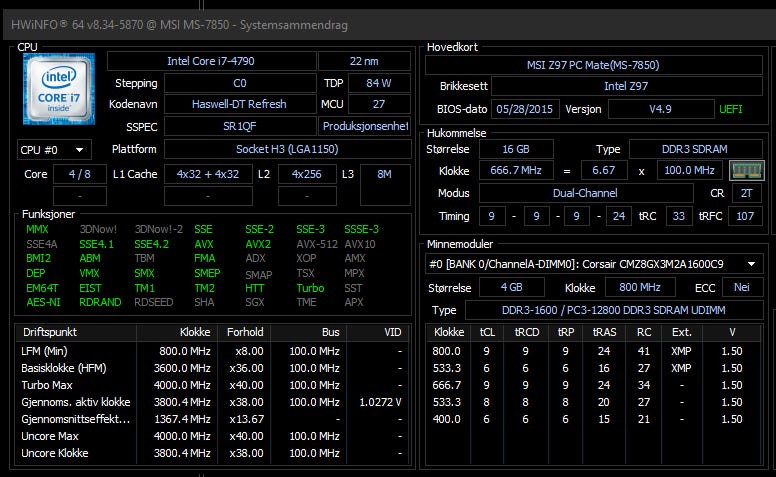
Task: Click the Core count 4 / 8
Action: click(80, 174)
